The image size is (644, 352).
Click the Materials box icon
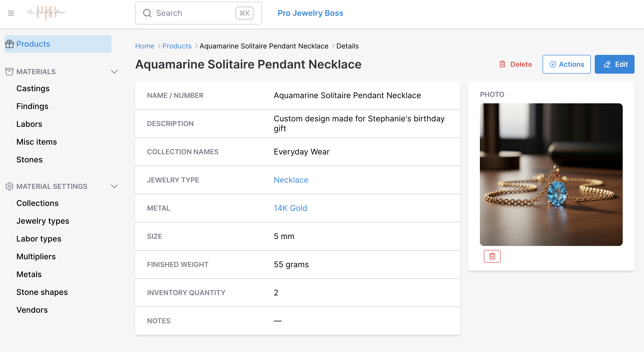tap(9, 72)
